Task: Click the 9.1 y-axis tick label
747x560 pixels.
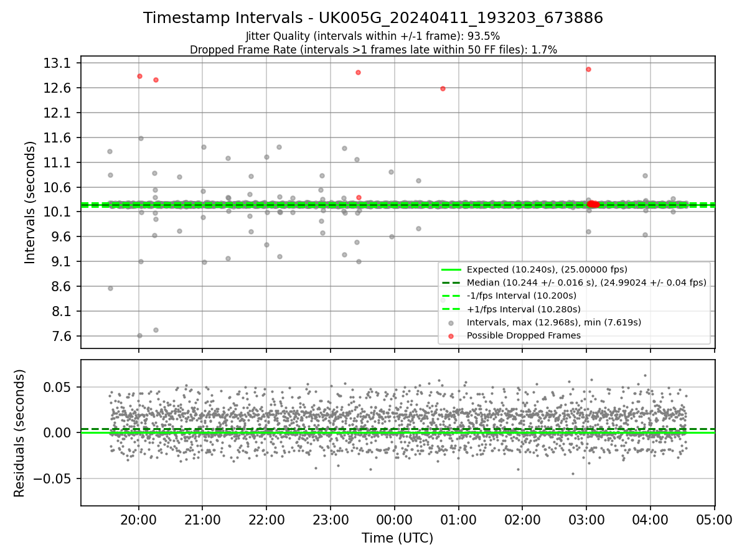Action: (61, 262)
